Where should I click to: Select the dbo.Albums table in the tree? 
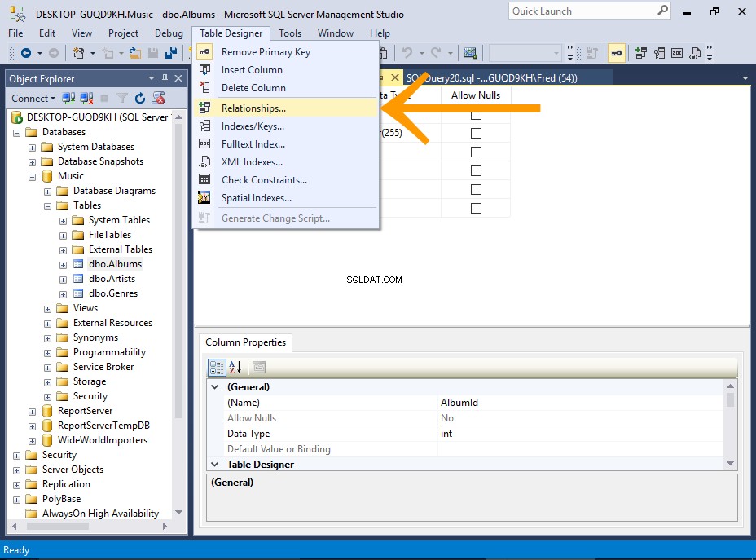(115, 264)
